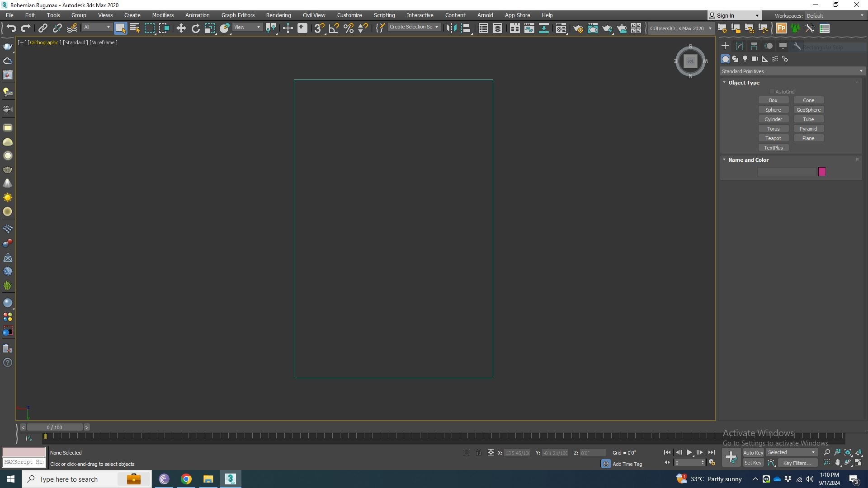Screen dimensions: 868x488
Task: Open the reference coordinate View dropdown
Action: [x=247, y=28]
